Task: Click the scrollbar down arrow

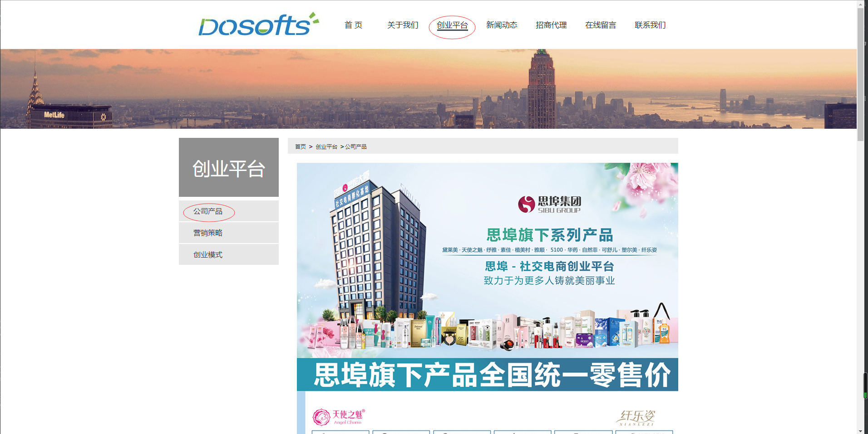Action: [861, 430]
